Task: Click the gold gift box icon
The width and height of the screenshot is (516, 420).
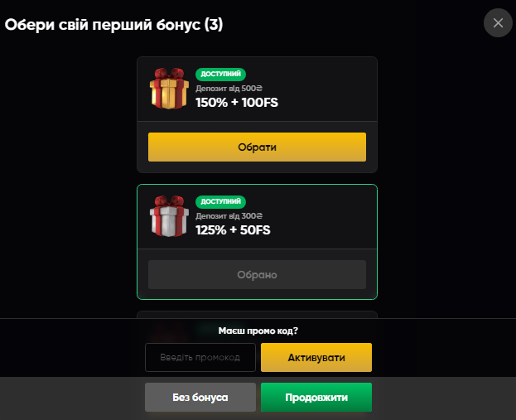Action: (x=169, y=88)
